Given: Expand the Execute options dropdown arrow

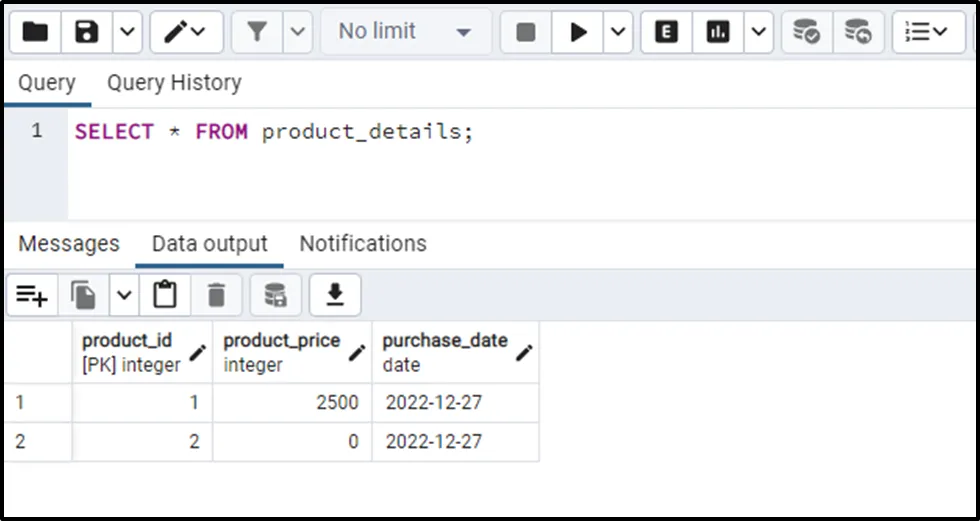Looking at the screenshot, I should (x=618, y=32).
